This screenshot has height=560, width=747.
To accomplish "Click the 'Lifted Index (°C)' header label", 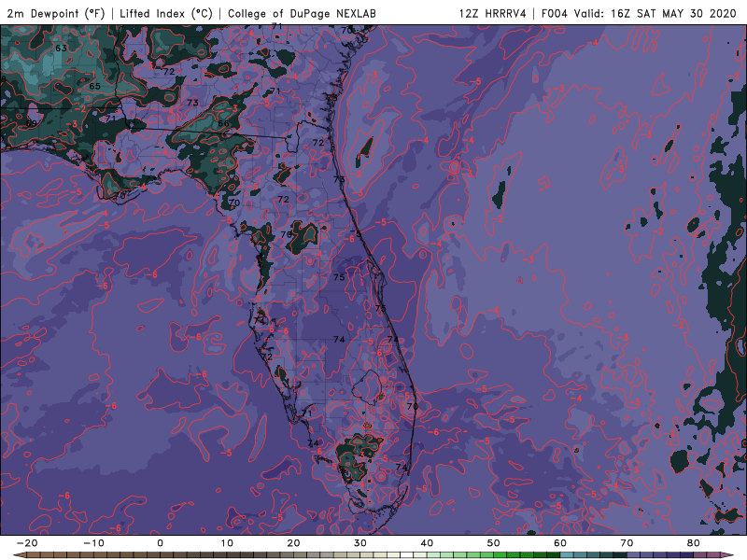I will pos(166,14).
